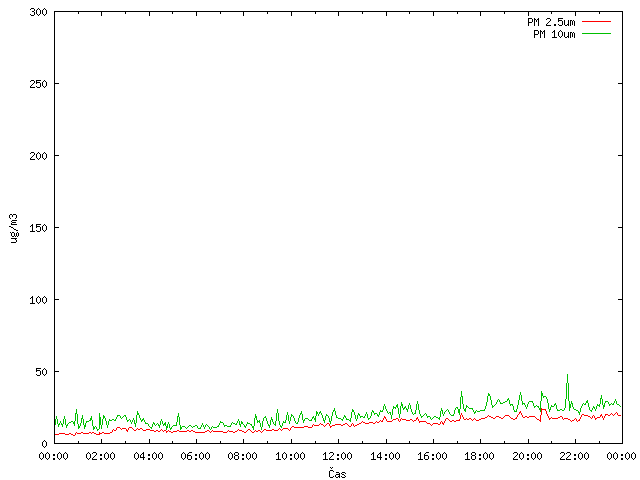Click the 12:00 time label
The height and width of the screenshot is (480, 640).
(338, 456)
